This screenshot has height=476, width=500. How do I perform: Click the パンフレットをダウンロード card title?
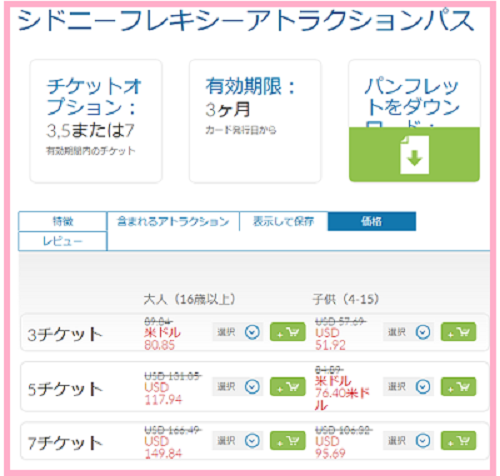click(413, 102)
